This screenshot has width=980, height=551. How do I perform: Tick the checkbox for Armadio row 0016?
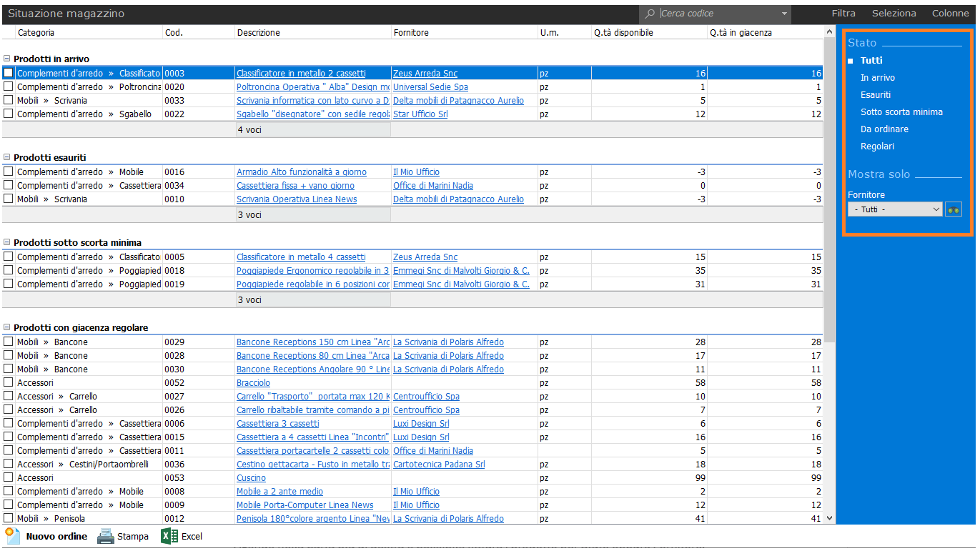tap(9, 172)
